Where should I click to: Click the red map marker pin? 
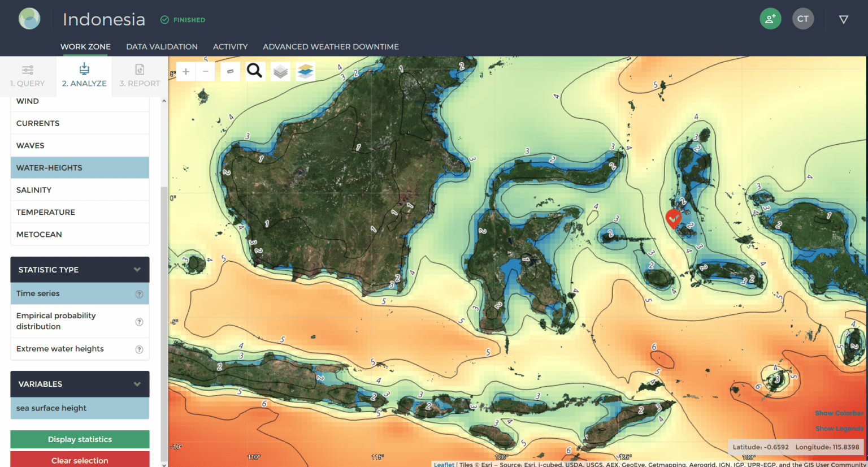pos(673,219)
